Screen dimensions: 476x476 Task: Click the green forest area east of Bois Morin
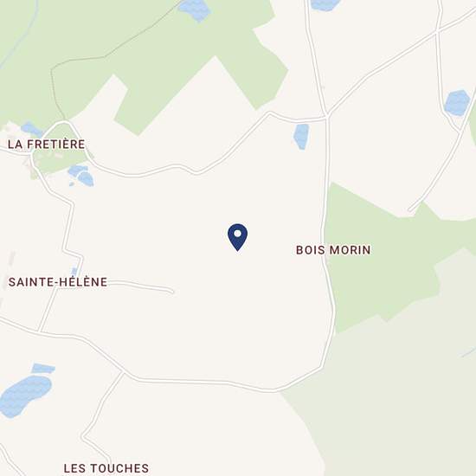click(x=383, y=258)
